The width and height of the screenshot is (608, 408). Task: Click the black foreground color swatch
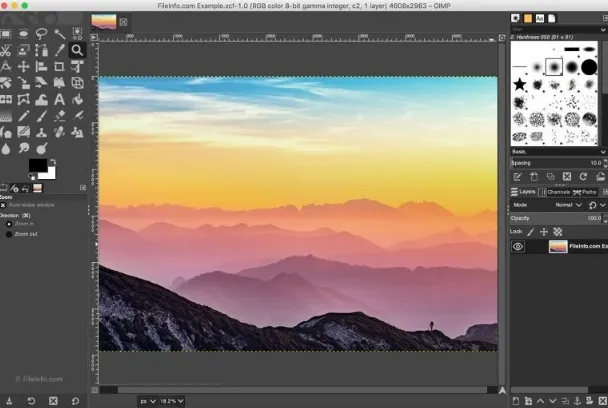click(38, 165)
